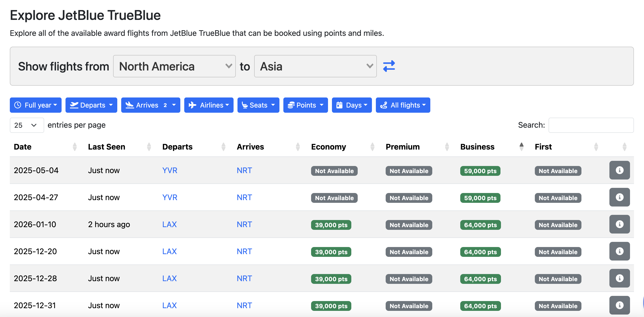Focus the Search input field

pos(591,125)
